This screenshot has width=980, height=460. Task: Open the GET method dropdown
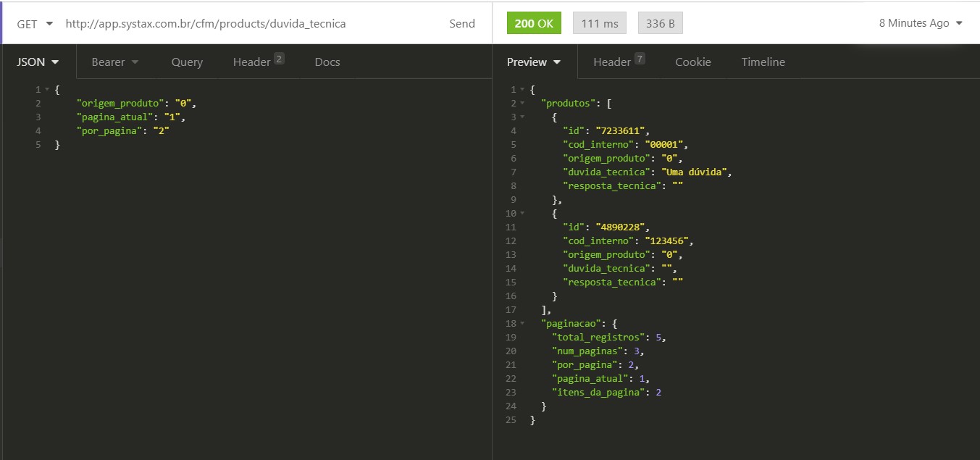[x=35, y=23]
